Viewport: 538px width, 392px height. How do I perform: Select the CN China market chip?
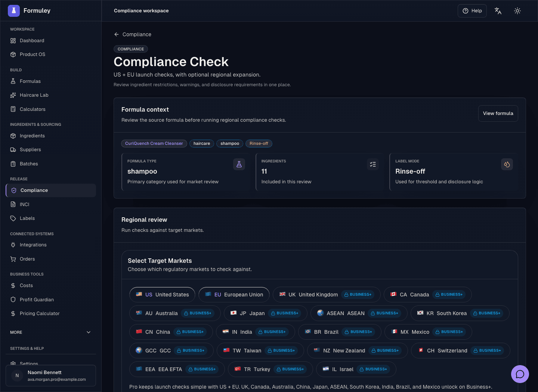click(x=171, y=332)
